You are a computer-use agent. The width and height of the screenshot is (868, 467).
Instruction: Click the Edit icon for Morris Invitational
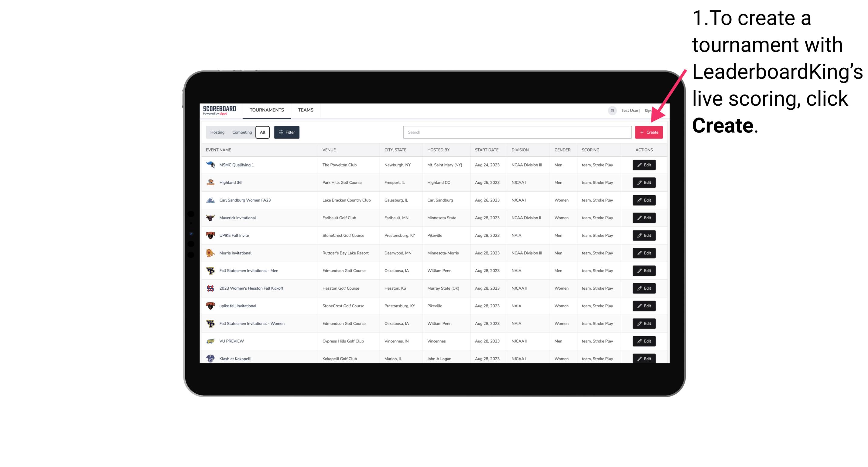pos(644,253)
